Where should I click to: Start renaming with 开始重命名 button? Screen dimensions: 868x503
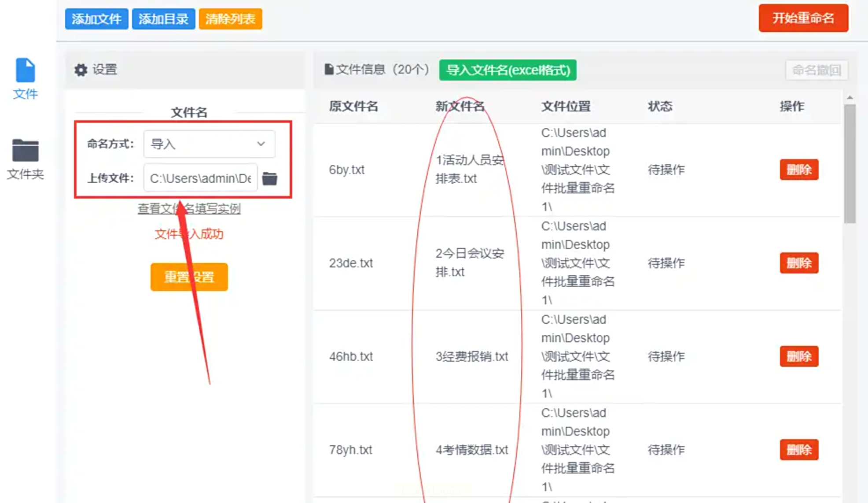[803, 18]
